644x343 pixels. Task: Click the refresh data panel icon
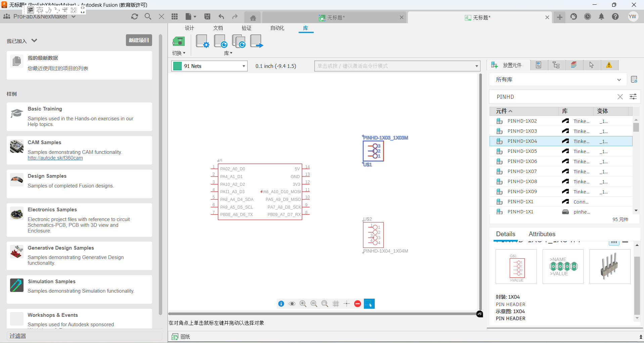(x=135, y=16)
